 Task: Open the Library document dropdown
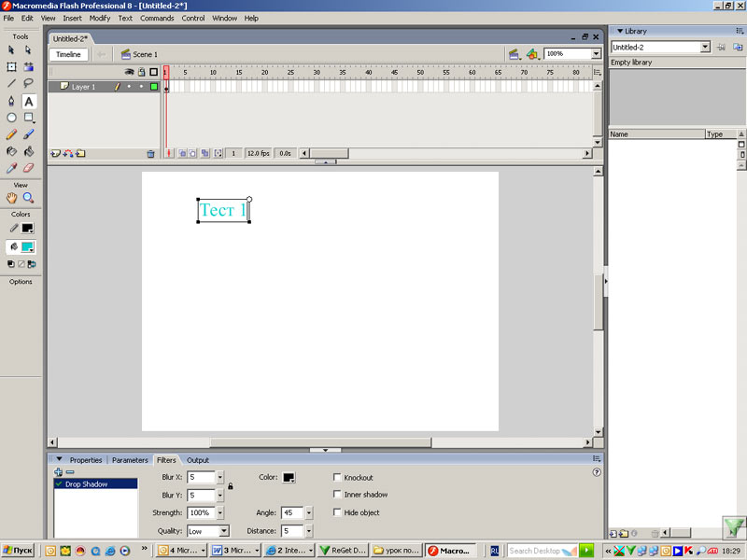coord(705,47)
